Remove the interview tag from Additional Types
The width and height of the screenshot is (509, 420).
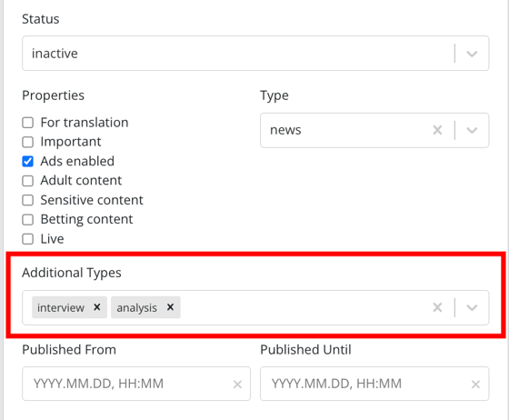pos(96,307)
